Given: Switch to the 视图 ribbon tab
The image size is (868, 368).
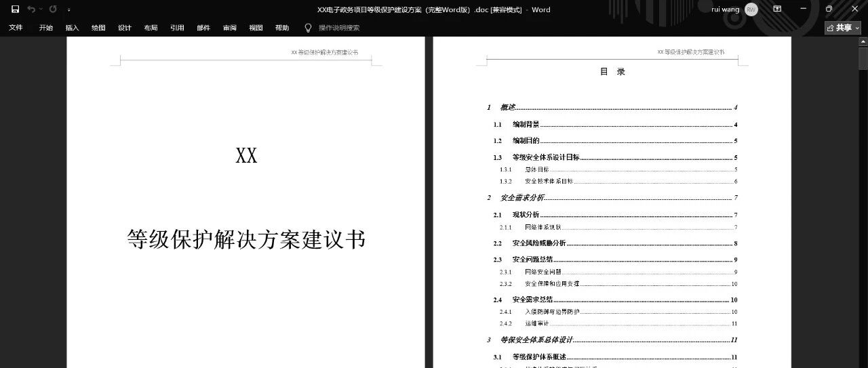Looking at the screenshot, I should (x=256, y=28).
